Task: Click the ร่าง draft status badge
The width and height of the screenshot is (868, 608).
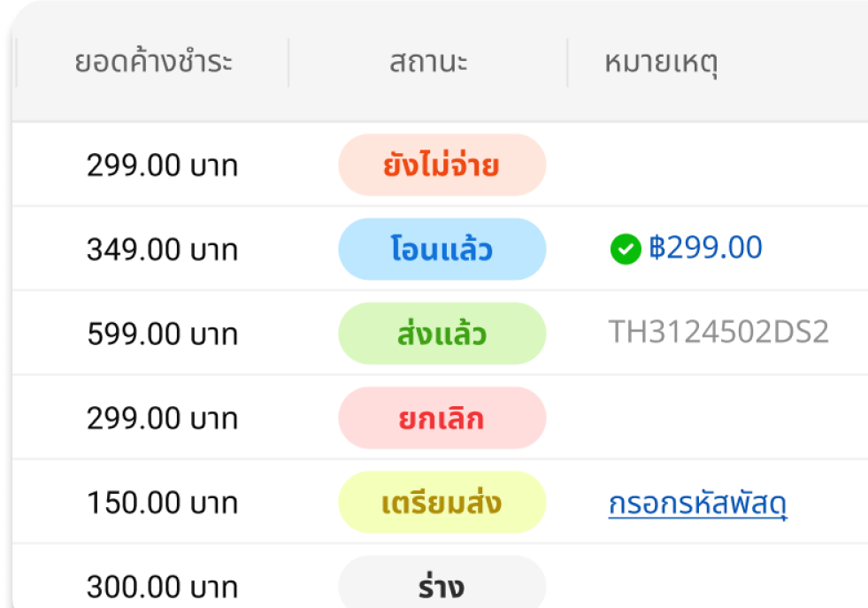Action: click(442, 582)
